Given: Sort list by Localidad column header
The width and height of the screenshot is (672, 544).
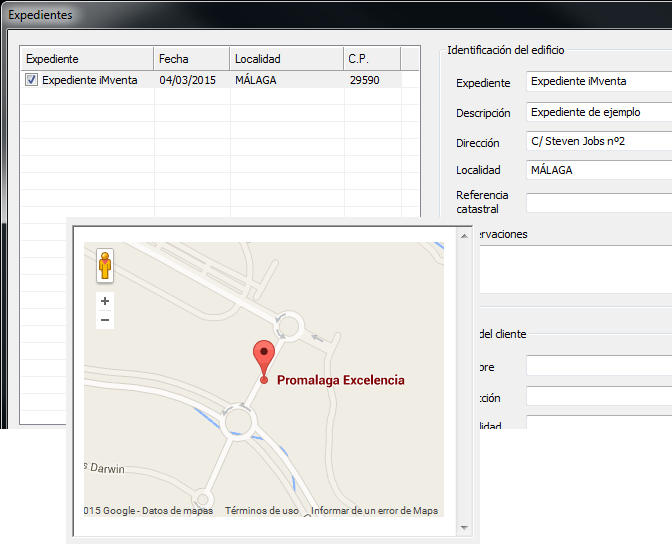Looking at the screenshot, I should point(287,59).
